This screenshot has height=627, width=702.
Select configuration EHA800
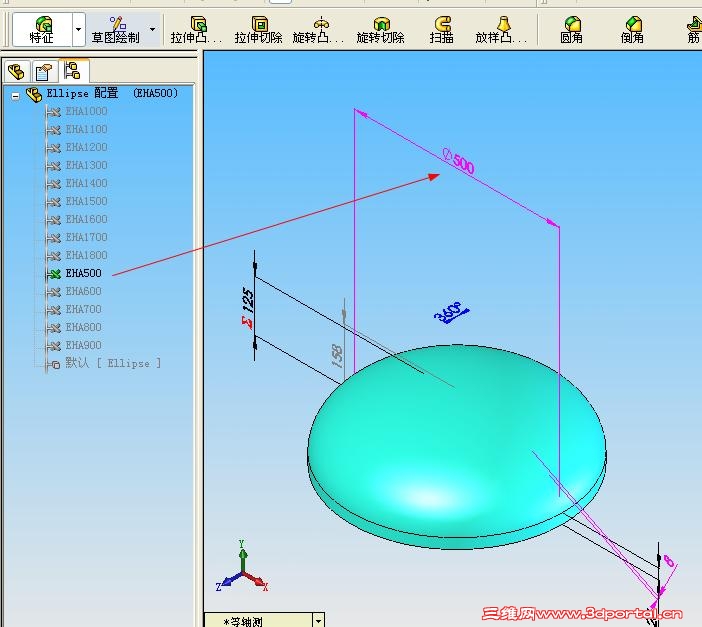pyautogui.click(x=83, y=327)
